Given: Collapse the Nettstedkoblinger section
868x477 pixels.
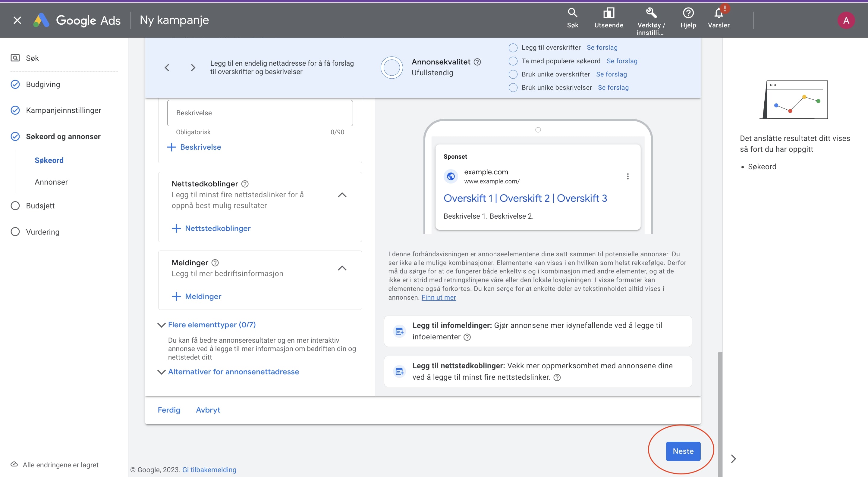Looking at the screenshot, I should pyautogui.click(x=342, y=195).
